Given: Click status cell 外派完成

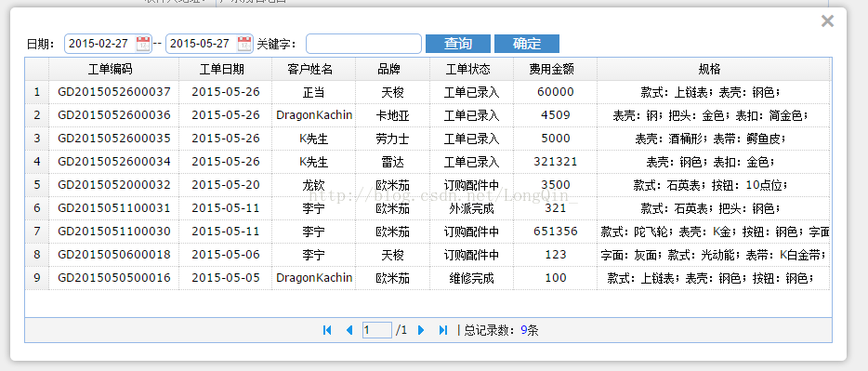Looking at the screenshot, I should 472,208.
